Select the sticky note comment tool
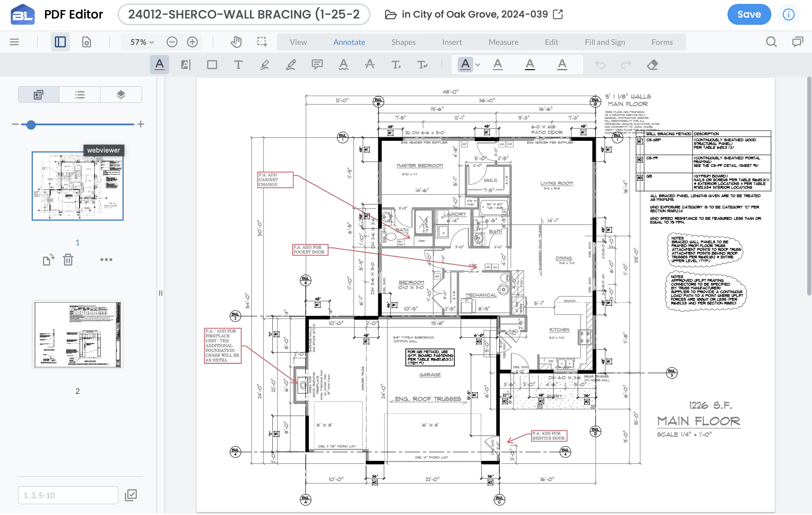Viewport: 812px width, 515px height. click(x=317, y=65)
